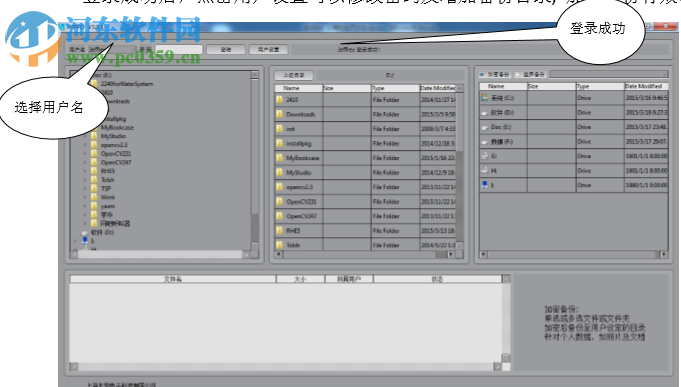The width and height of the screenshot is (681, 387).
Task: Expand the RHES tree node
Action: coord(85,171)
